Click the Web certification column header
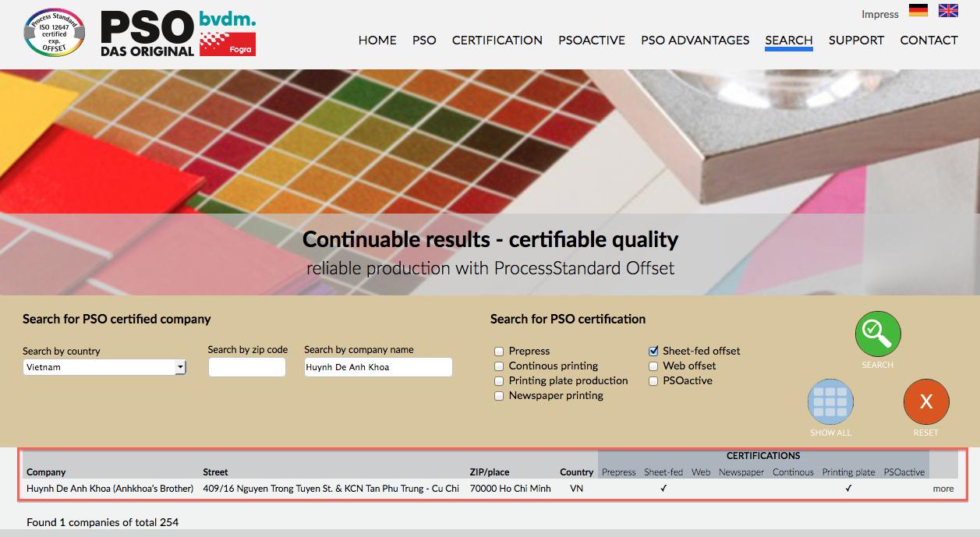 coord(701,472)
